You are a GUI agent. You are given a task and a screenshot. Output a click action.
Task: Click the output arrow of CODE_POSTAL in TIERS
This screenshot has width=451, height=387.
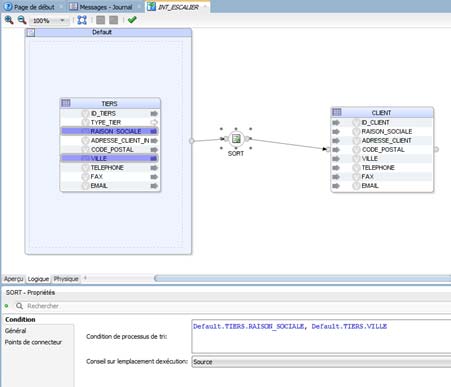pyautogui.click(x=154, y=150)
